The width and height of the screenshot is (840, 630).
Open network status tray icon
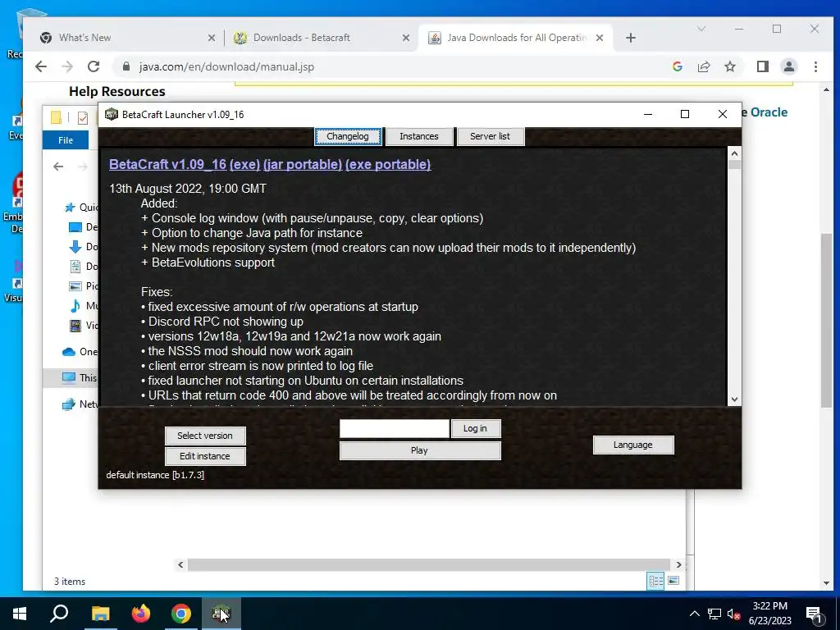[714, 614]
